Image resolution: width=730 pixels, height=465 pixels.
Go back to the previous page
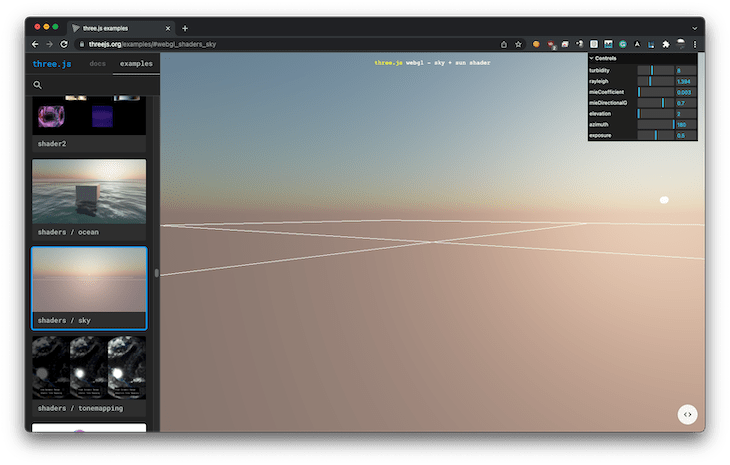coord(35,44)
